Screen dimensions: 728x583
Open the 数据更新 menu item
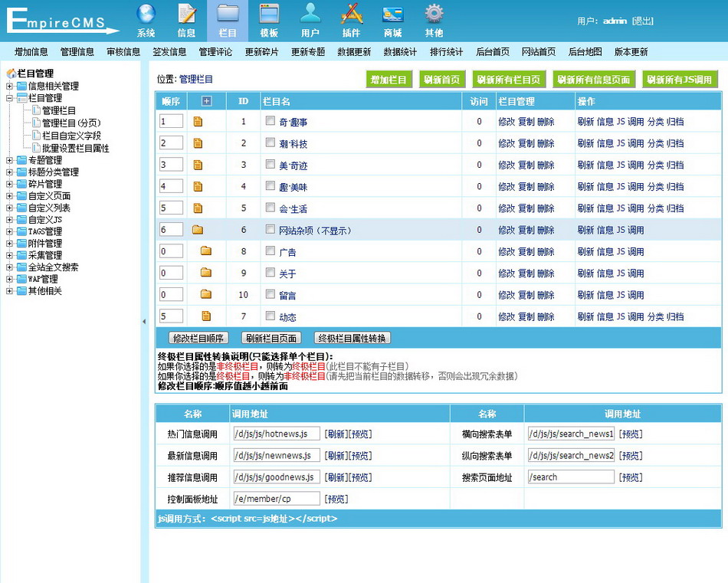click(354, 52)
